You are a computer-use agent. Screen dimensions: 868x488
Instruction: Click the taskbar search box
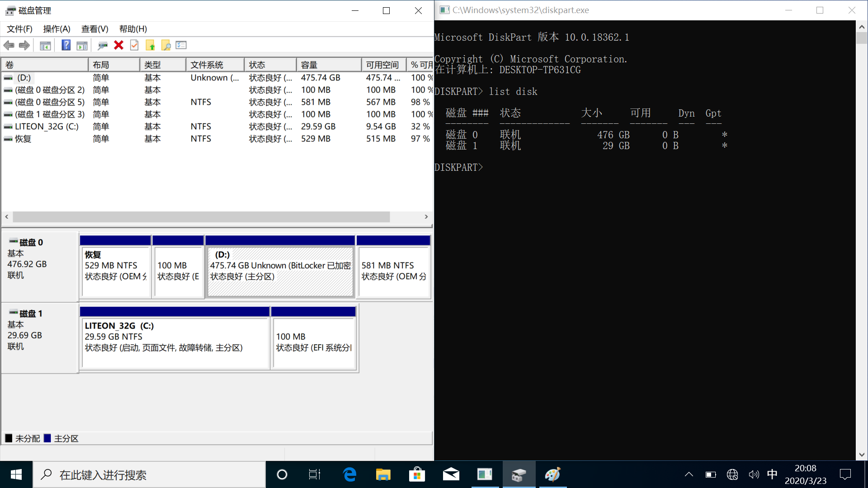click(149, 474)
